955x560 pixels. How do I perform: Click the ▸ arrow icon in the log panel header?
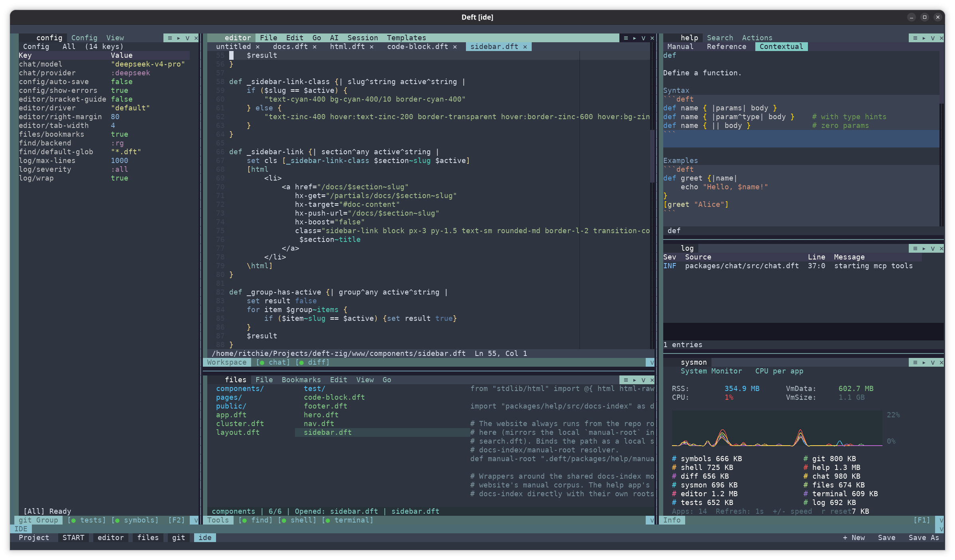[x=924, y=248]
